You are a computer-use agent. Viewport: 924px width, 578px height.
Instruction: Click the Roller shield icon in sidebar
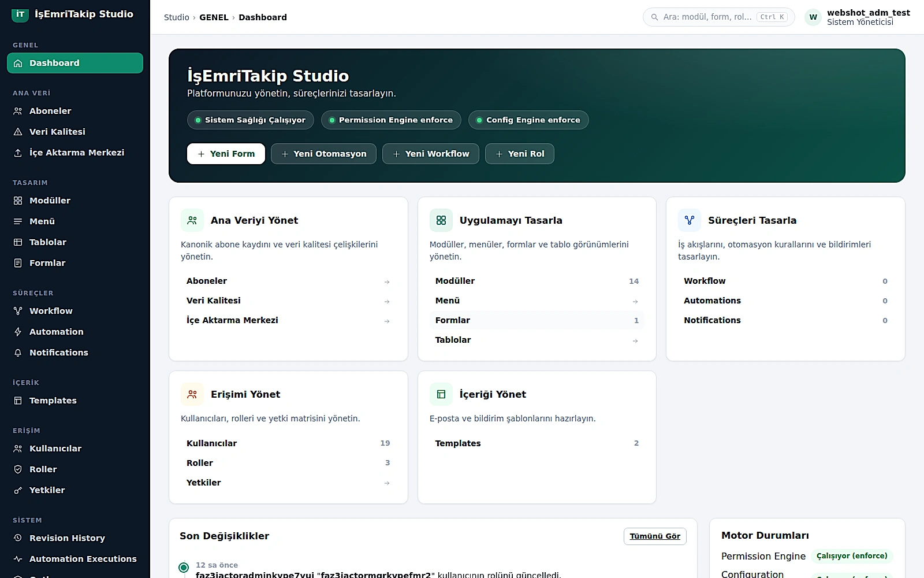tap(18, 469)
